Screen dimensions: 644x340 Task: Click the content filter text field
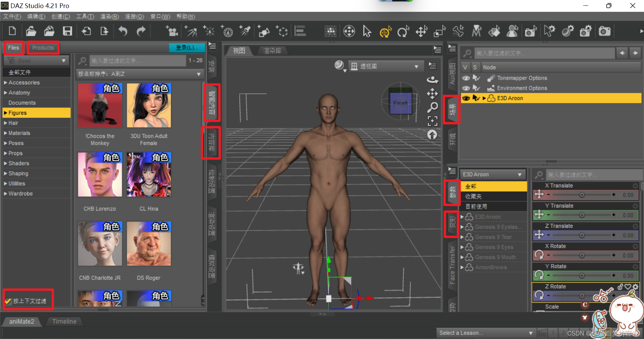click(x=138, y=61)
